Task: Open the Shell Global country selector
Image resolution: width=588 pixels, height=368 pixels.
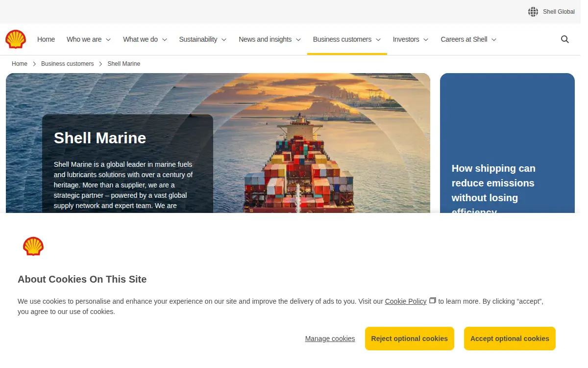Action: [x=551, y=12]
